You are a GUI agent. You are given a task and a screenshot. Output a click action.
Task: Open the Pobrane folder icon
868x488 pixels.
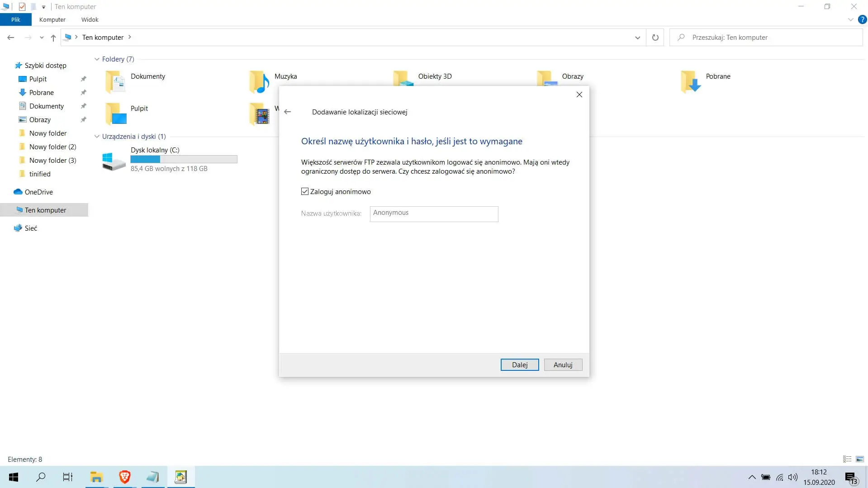tap(691, 81)
